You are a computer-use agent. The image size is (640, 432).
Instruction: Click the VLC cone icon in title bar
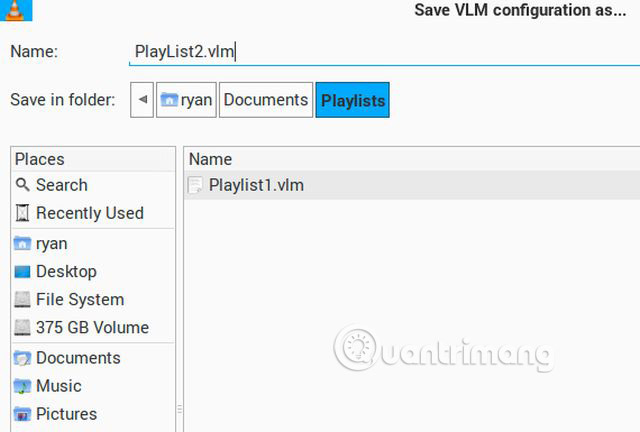pos(13,11)
